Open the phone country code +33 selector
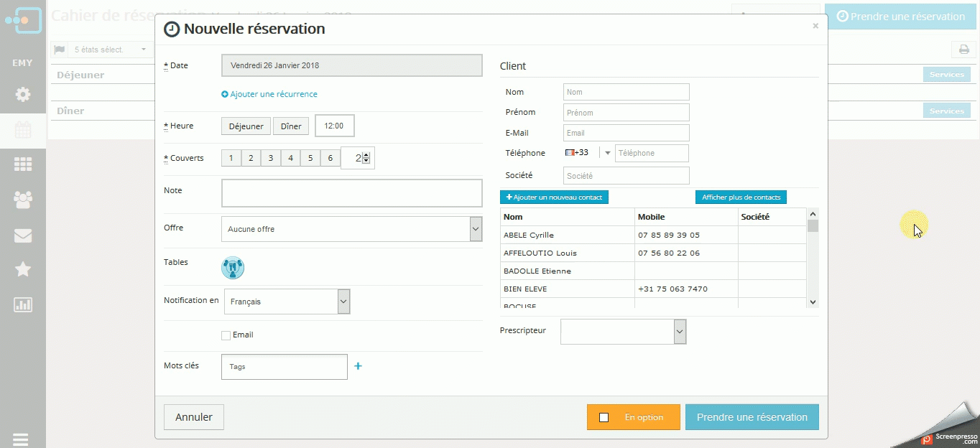Image resolution: width=980 pixels, height=448 pixels. pos(588,153)
